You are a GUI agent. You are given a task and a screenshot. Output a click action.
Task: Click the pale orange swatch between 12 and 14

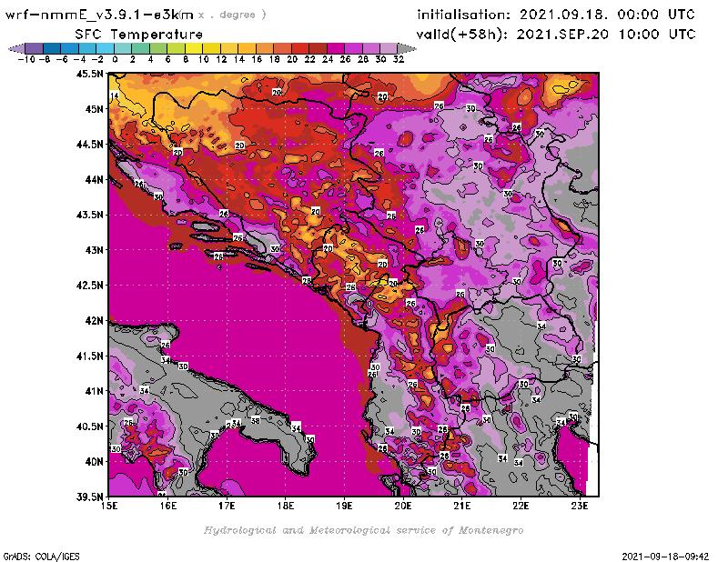click(229, 48)
